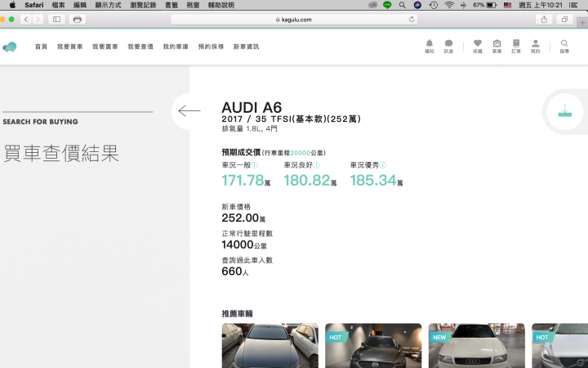
Task: Open a new tab with plus button
Action: pyautogui.click(x=582, y=23)
